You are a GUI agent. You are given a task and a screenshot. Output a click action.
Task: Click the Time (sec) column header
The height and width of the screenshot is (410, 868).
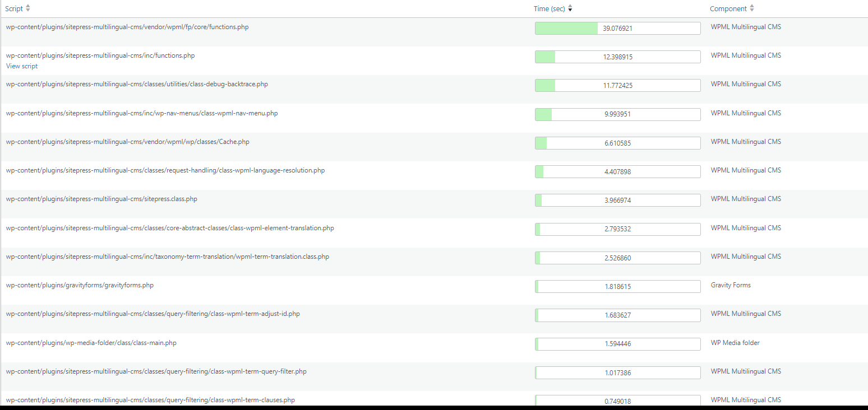[x=550, y=8]
